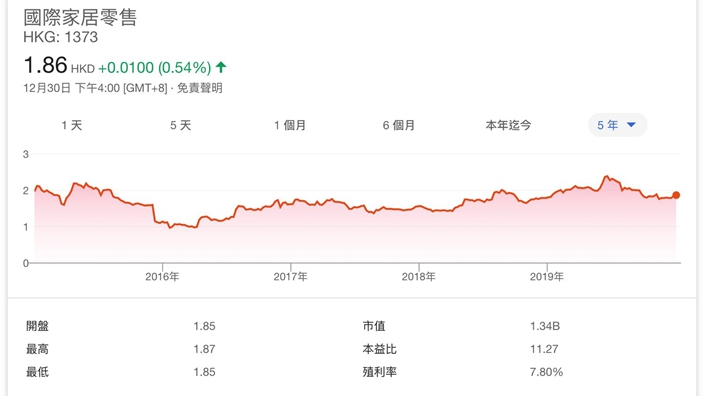
Task: Click the 2018年 axis label
Action: click(x=418, y=277)
